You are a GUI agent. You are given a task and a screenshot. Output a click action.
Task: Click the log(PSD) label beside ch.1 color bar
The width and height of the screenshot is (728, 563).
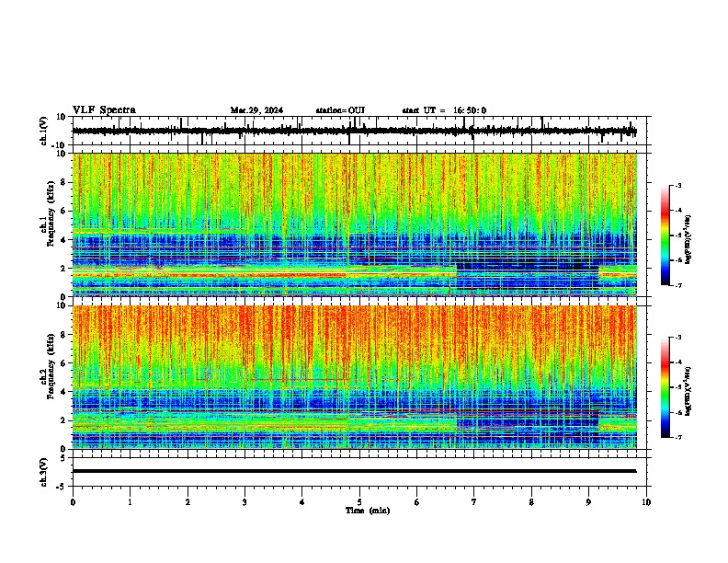(688, 239)
